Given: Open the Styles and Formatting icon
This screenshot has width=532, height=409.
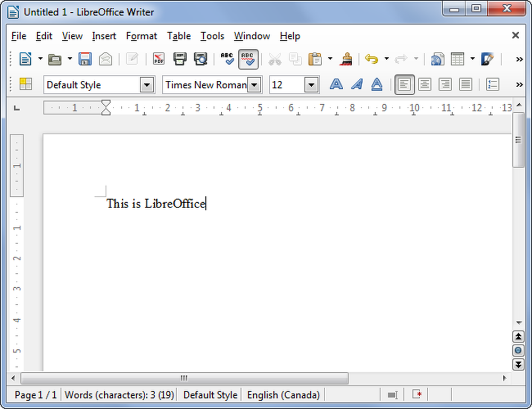Looking at the screenshot, I should pyautogui.click(x=26, y=84).
